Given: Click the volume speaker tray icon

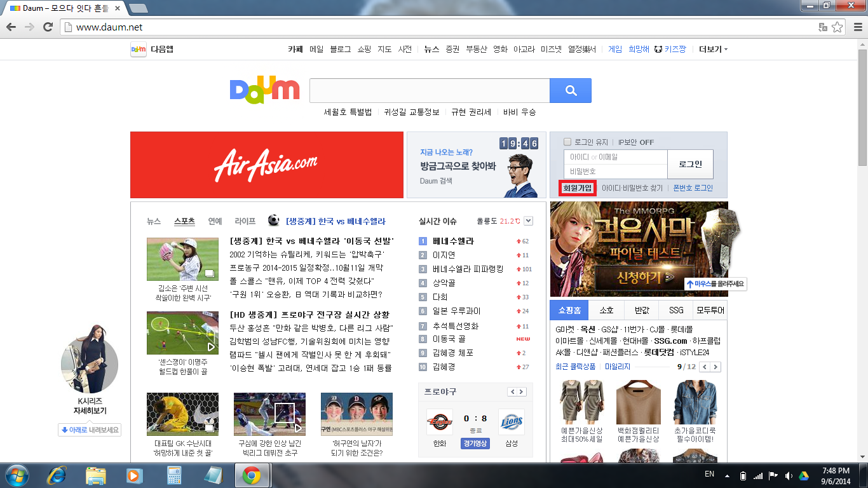Looking at the screenshot, I should (x=788, y=476).
